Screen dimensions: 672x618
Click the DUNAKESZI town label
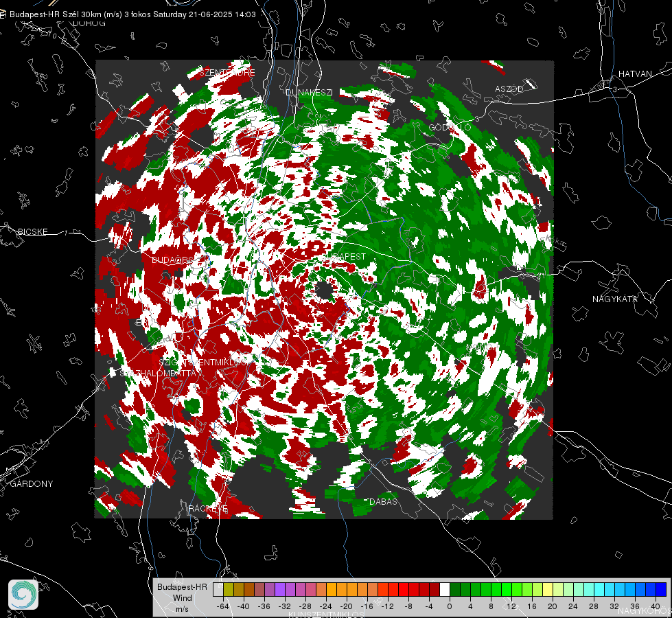[x=309, y=92]
